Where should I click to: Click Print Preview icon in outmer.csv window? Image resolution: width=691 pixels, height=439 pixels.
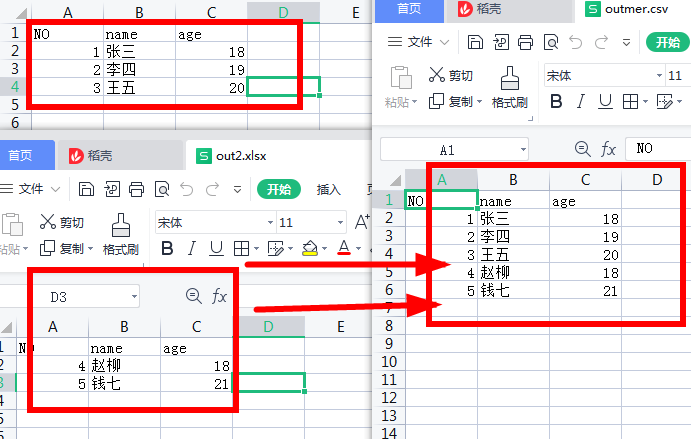pyautogui.click(x=550, y=42)
